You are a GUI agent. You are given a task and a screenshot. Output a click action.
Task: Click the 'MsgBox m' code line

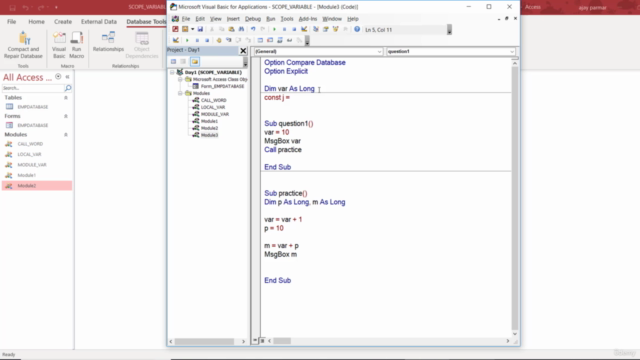(280, 254)
